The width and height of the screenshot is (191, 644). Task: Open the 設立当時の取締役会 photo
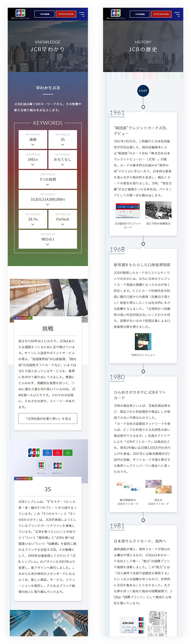(x=158, y=210)
